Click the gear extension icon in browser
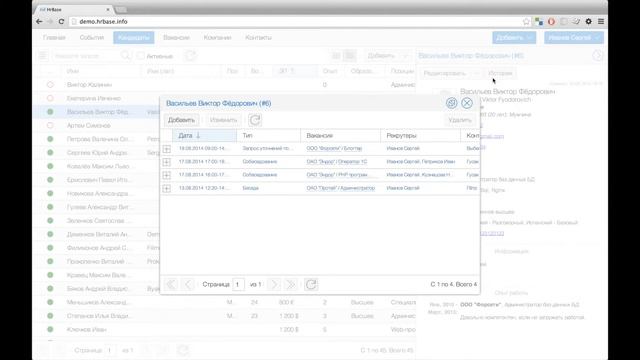Image resolution: width=640 pixels, height=360 pixels. [x=589, y=22]
